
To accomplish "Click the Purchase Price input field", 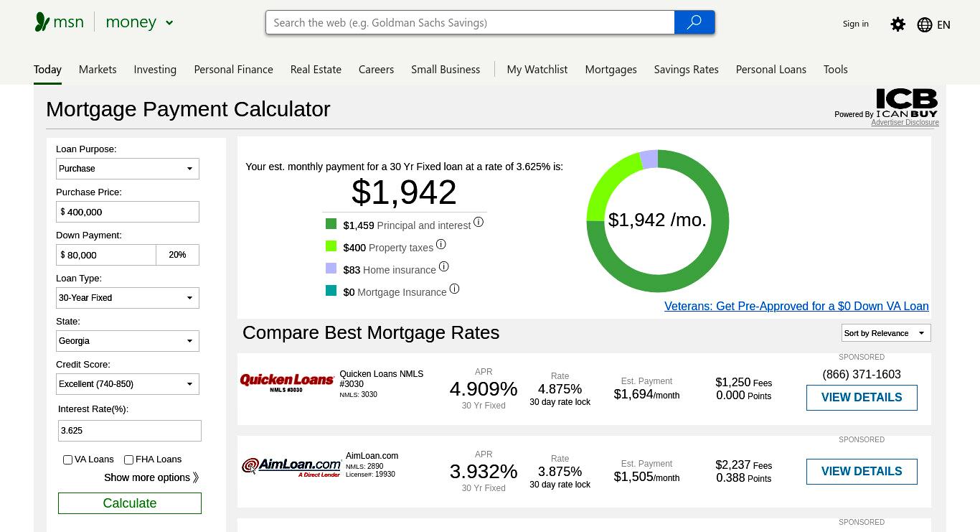I will click(x=128, y=212).
